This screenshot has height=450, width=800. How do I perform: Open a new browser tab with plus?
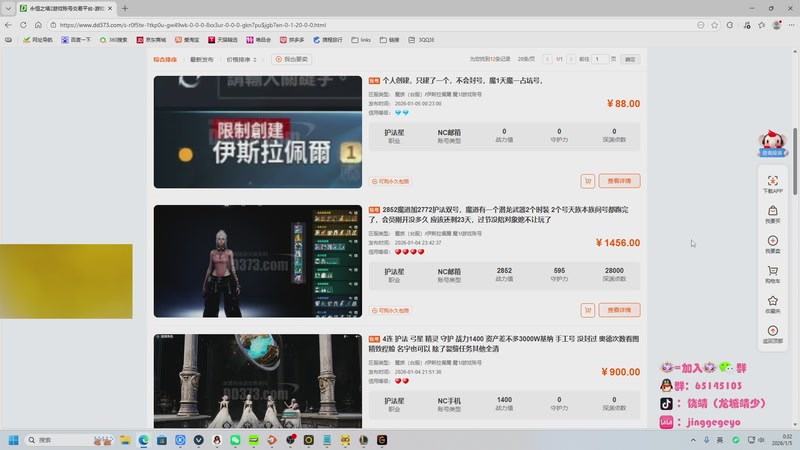[125, 8]
